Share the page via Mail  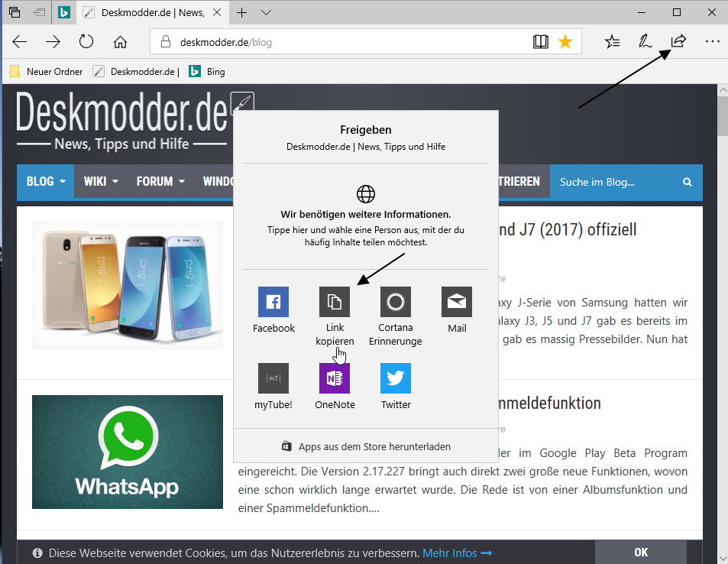[457, 310]
